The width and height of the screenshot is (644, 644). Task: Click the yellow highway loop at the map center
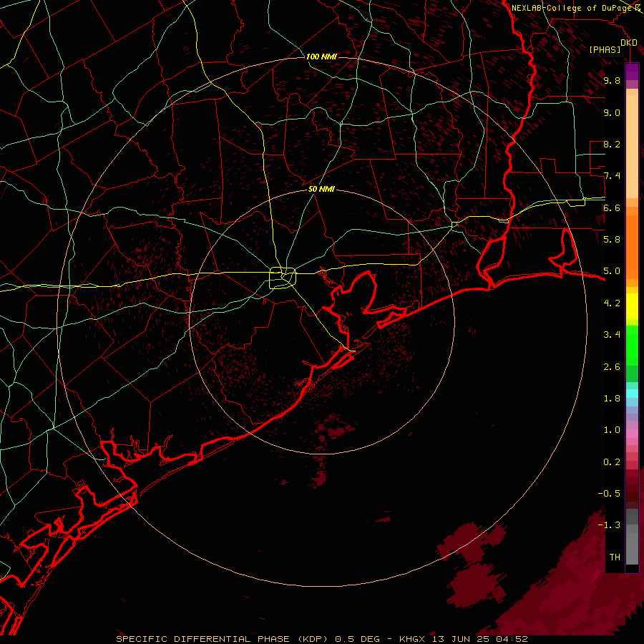coord(283,278)
